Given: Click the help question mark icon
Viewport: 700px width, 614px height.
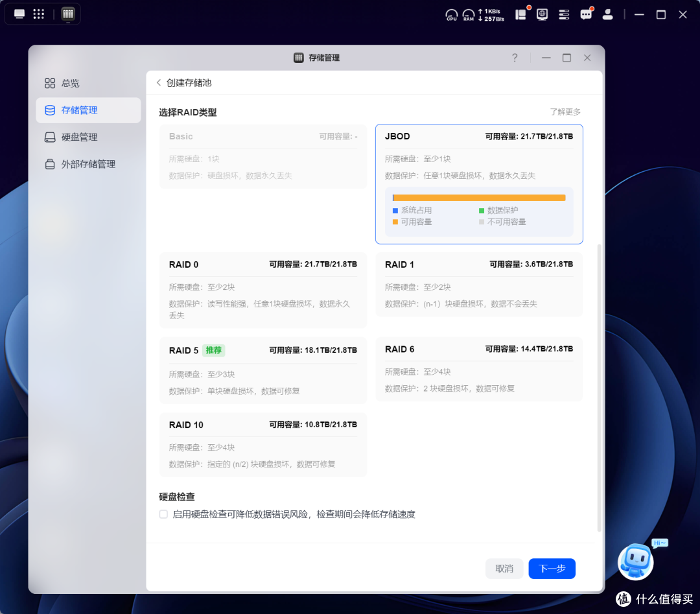Looking at the screenshot, I should (515, 58).
